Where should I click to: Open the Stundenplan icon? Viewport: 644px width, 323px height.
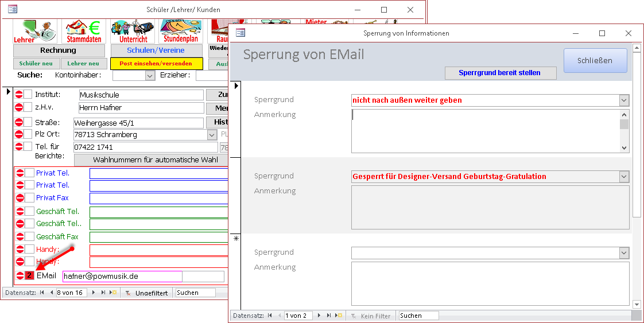coord(181,31)
